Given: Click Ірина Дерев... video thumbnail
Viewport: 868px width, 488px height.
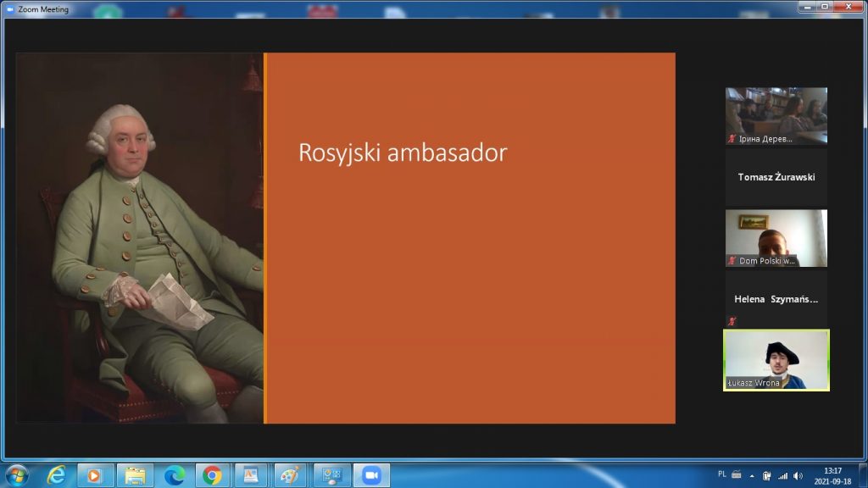Looking at the screenshot, I should (776, 116).
